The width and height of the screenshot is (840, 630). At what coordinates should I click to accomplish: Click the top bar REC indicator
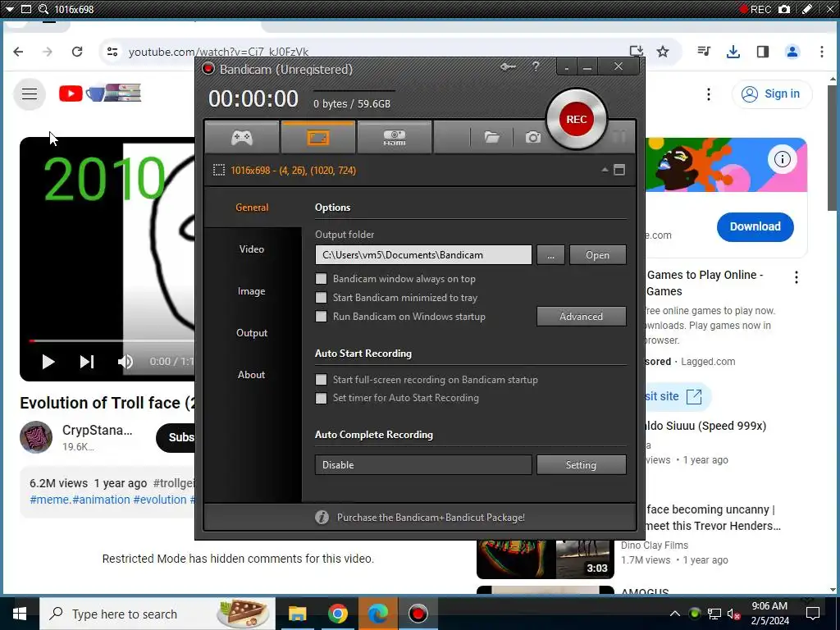[755, 9]
